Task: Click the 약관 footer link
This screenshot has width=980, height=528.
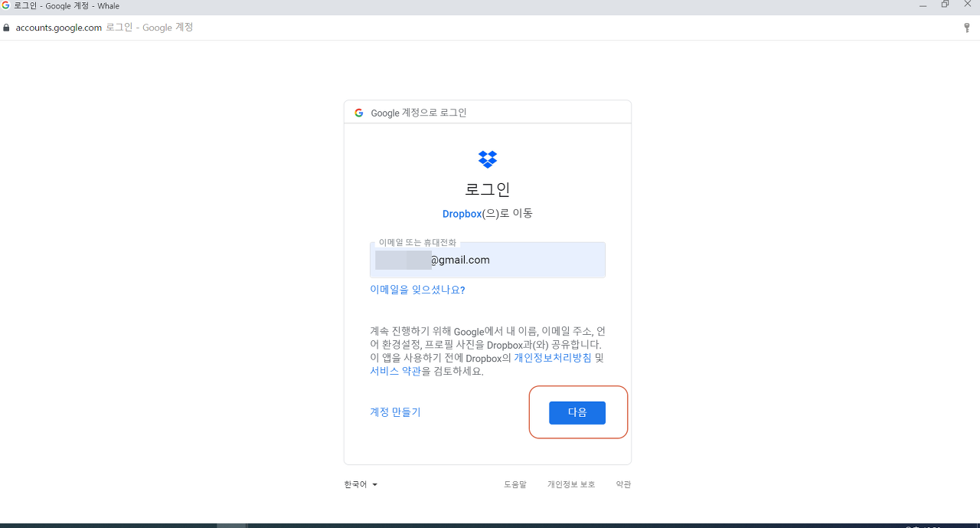Action: 623,484
